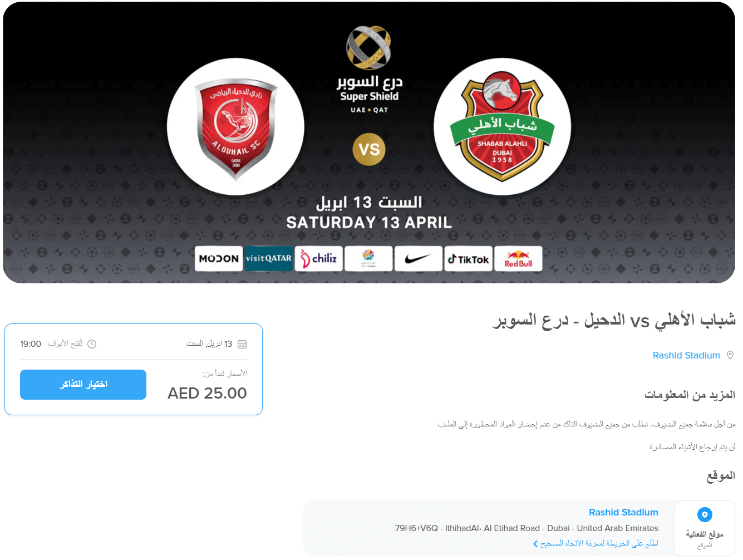Click the Shabab Al Ahli club crest
Image resolution: width=743 pixels, height=560 pixels.
click(502, 127)
